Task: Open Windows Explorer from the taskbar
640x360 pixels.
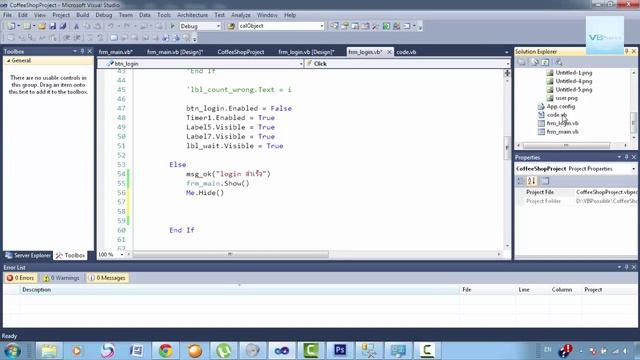Action: 49,351
